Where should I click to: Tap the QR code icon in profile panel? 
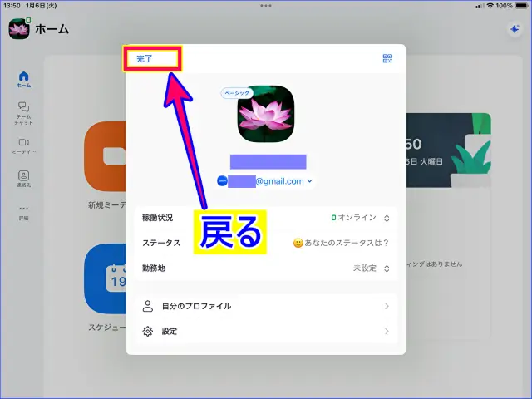[387, 58]
